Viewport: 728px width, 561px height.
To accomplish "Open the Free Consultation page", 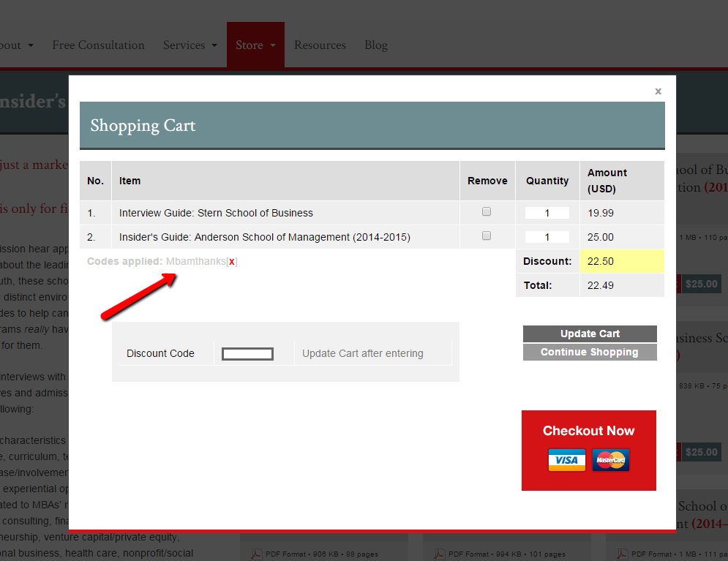I will (x=98, y=45).
